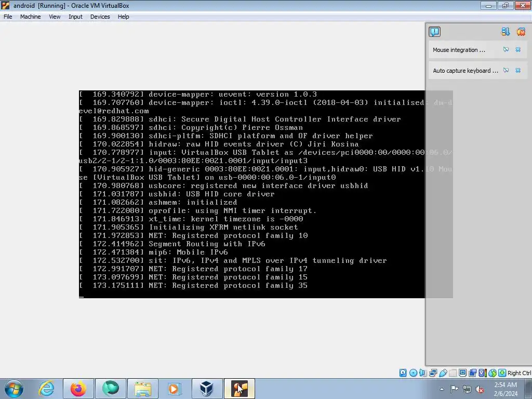This screenshot has width=532, height=399.
Task: Click the delete all notifications icon
Action: click(521, 32)
